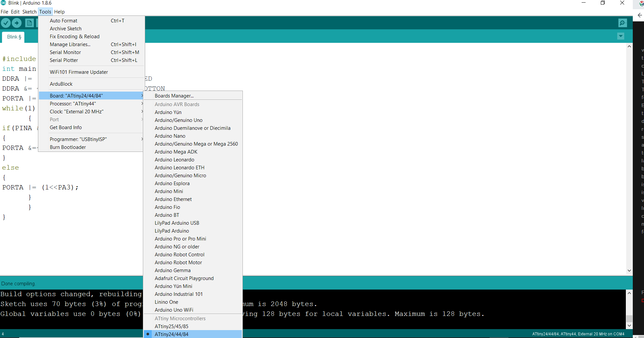644x338 pixels.
Task: Select Arduino NG or older
Action: (193, 246)
